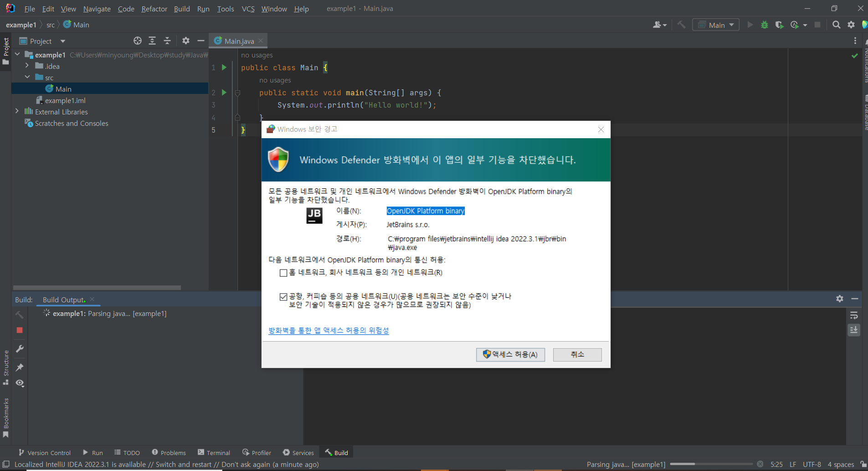Select Main class in project tree
The height and width of the screenshot is (471, 868).
click(x=110, y=88)
